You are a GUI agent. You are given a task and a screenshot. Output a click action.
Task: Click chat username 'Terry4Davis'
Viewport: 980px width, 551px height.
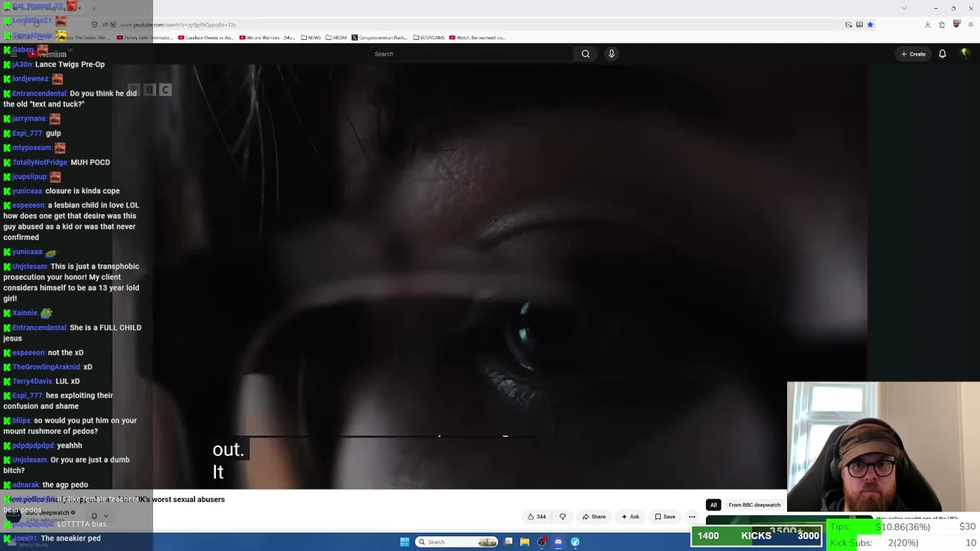[x=32, y=381]
